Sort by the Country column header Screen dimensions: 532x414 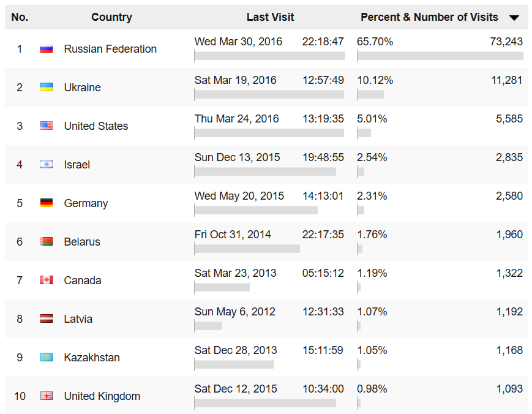pyautogui.click(x=111, y=17)
